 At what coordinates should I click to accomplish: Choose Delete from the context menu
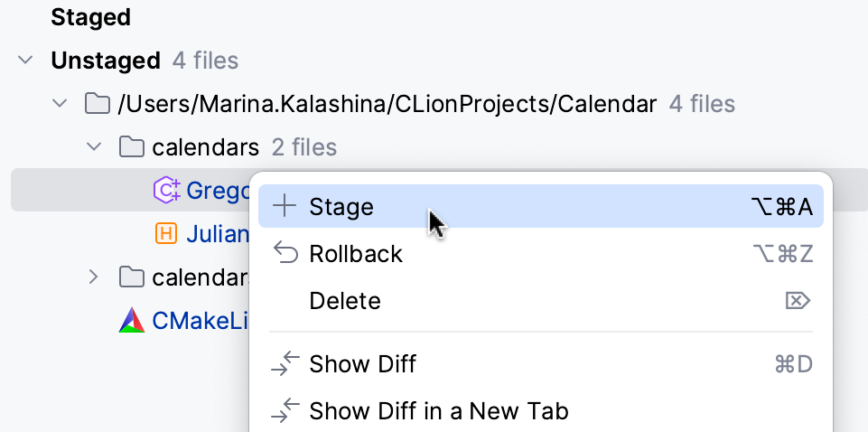(x=345, y=301)
